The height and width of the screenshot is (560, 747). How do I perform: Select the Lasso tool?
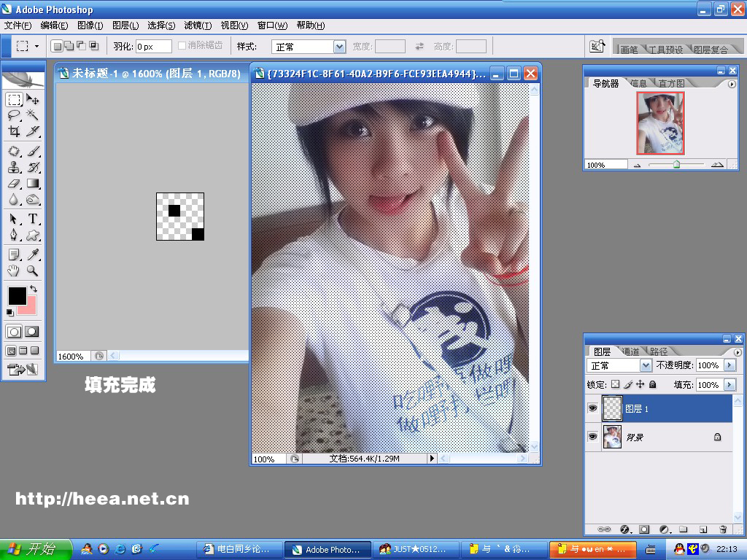pyautogui.click(x=14, y=115)
